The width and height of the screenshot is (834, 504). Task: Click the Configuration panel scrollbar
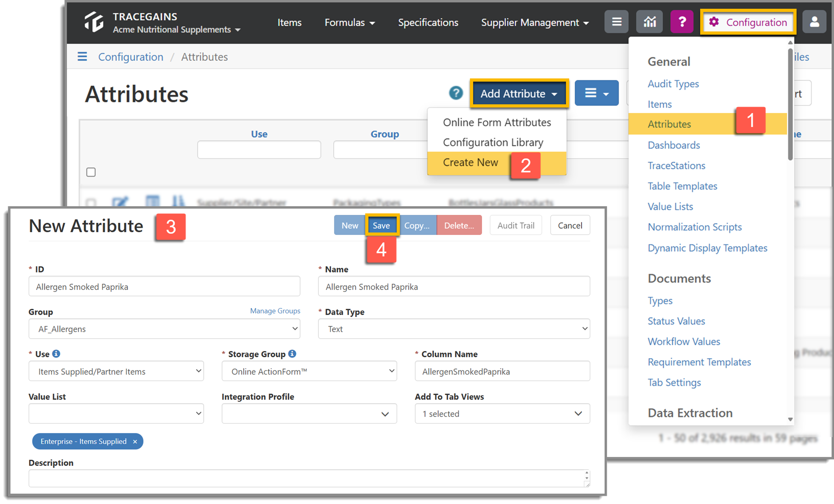(x=790, y=104)
